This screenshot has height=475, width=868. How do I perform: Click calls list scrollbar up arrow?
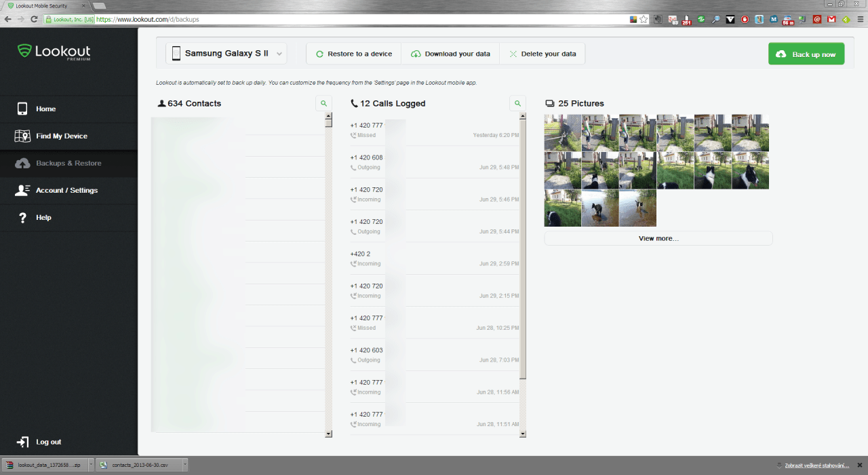click(523, 115)
